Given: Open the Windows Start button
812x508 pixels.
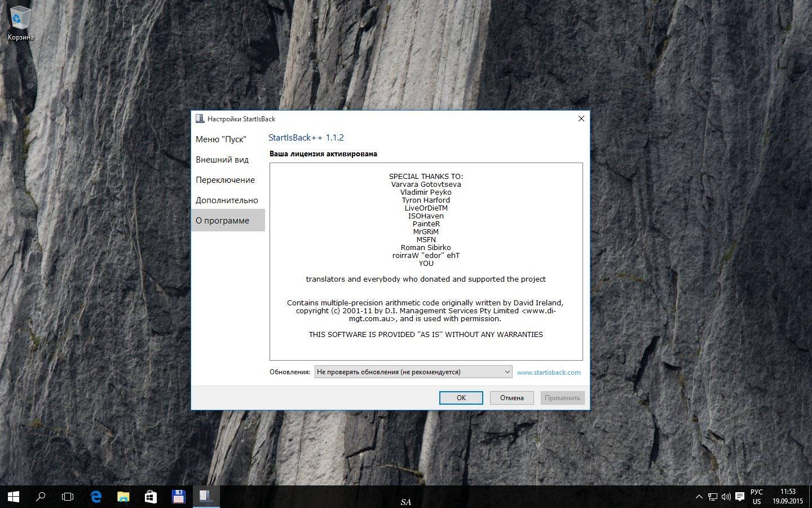Looking at the screenshot, I should (x=14, y=497).
